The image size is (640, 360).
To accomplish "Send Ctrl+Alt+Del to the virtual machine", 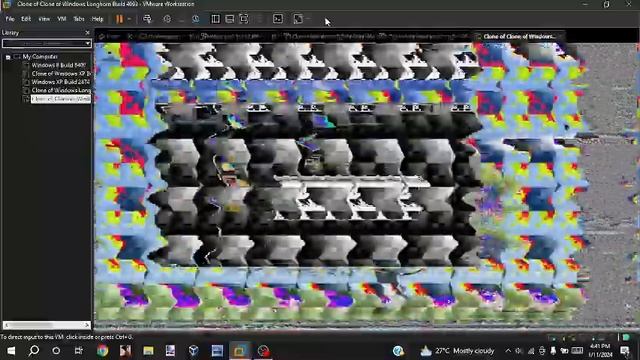I will tap(147, 19).
